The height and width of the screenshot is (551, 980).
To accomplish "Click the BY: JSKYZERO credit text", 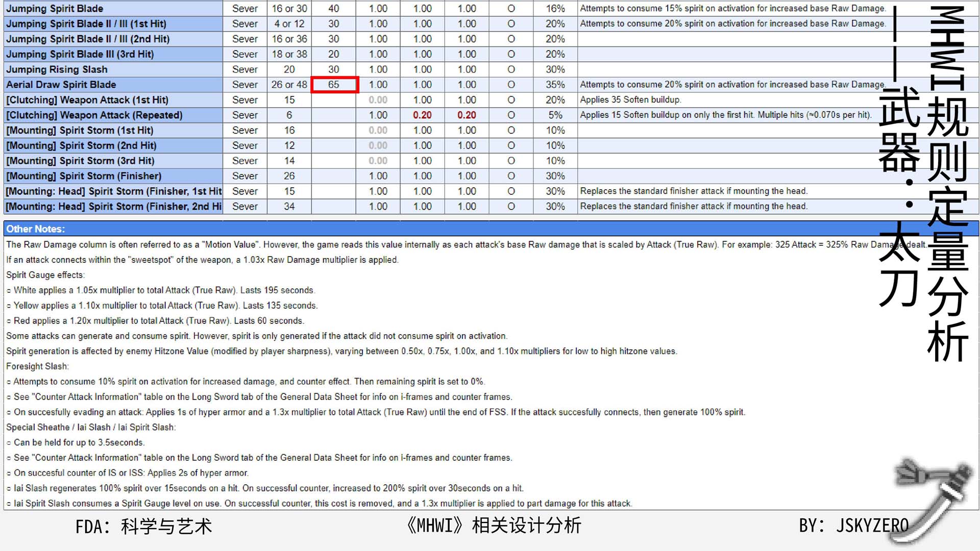I will tap(853, 525).
